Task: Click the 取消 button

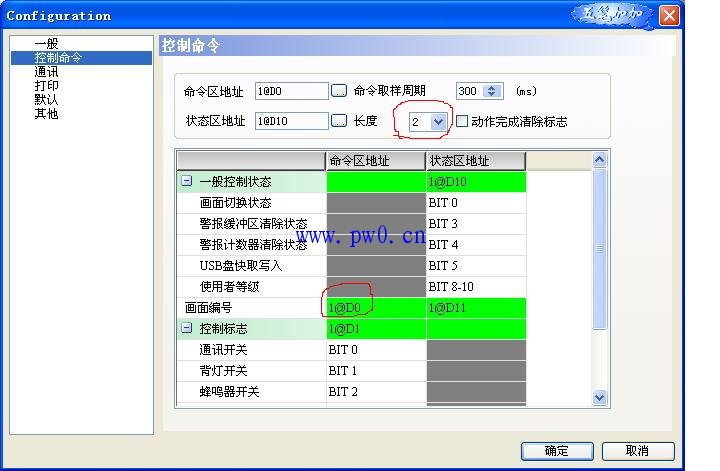Action: point(637,451)
